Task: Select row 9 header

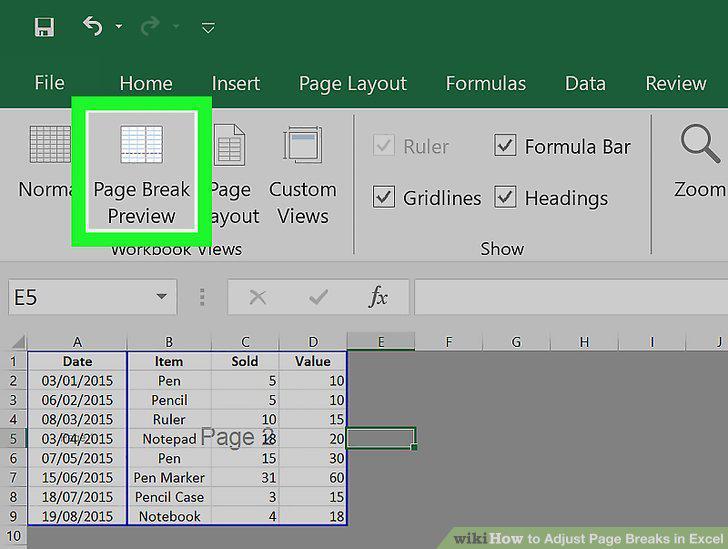Action: (13, 516)
